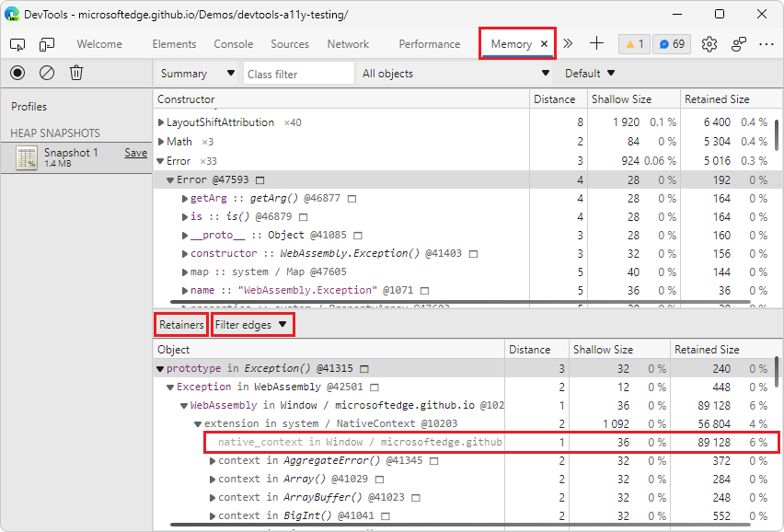Screen dimensions: 784x532
Task: Open the issues counter showing 69
Action: point(672,44)
